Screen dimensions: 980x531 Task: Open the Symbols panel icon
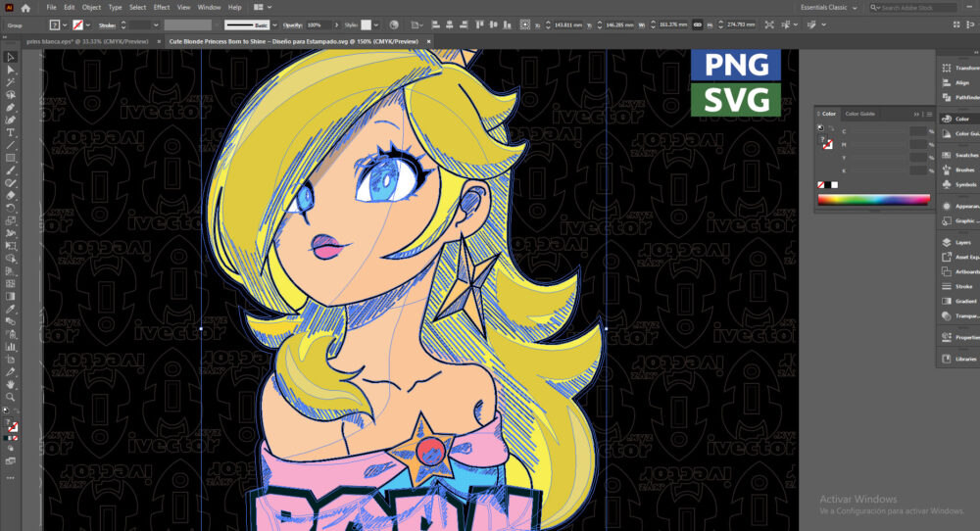(947, 185)
